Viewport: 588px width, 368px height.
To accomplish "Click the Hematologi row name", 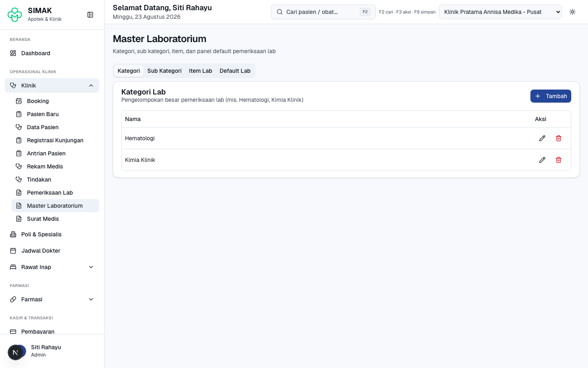I will pos(140,138).
